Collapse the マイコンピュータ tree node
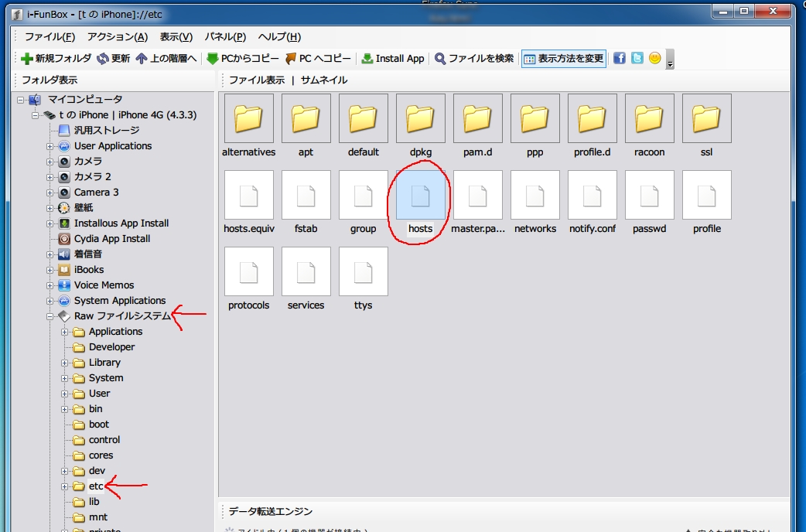 tap(21, 100)
